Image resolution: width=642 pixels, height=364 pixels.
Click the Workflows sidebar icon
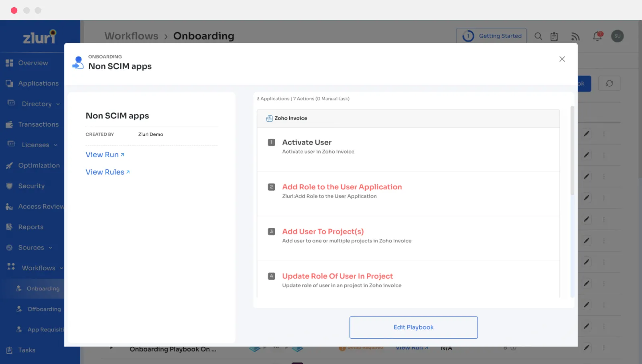coord(11,266)
